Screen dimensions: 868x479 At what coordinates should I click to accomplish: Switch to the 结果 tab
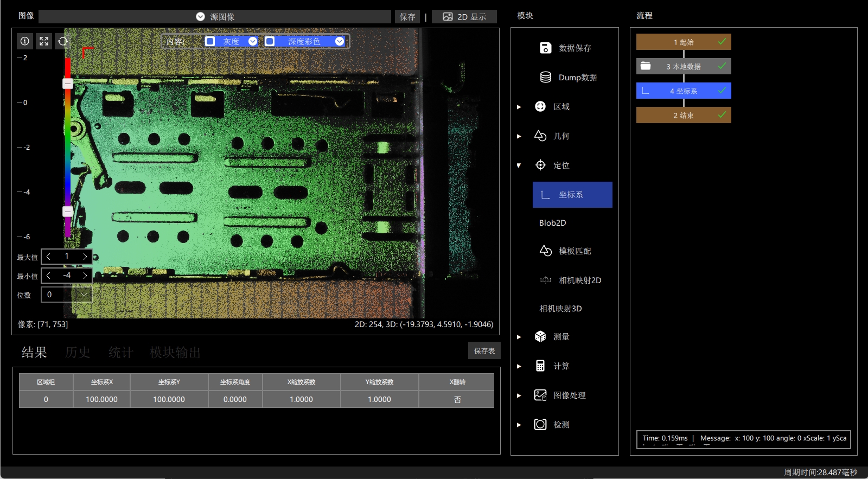(34, 353)
